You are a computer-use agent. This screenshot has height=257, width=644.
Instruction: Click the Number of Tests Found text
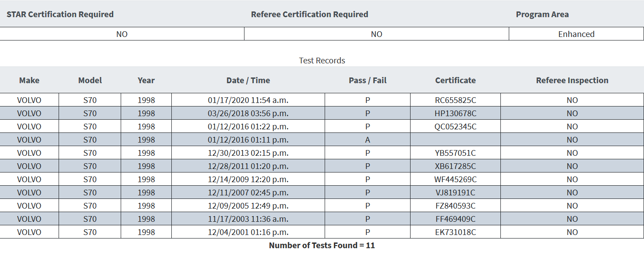point(322,245)
